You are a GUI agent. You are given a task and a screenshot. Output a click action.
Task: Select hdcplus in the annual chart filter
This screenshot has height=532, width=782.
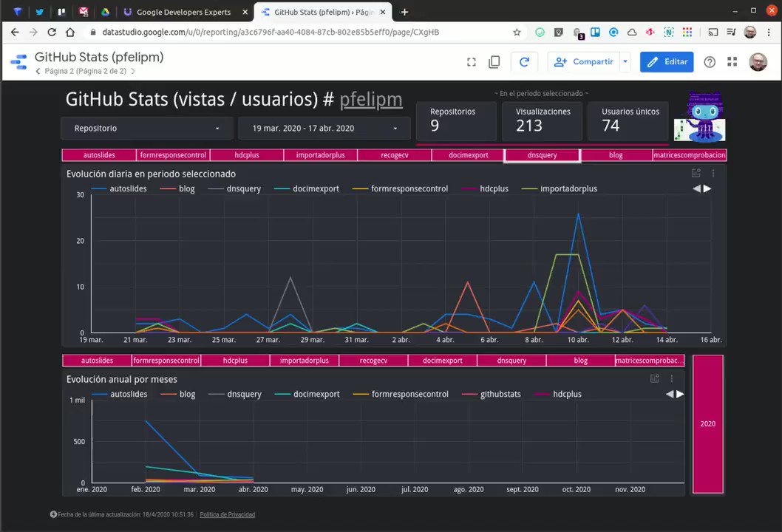[x=235, y=361]
